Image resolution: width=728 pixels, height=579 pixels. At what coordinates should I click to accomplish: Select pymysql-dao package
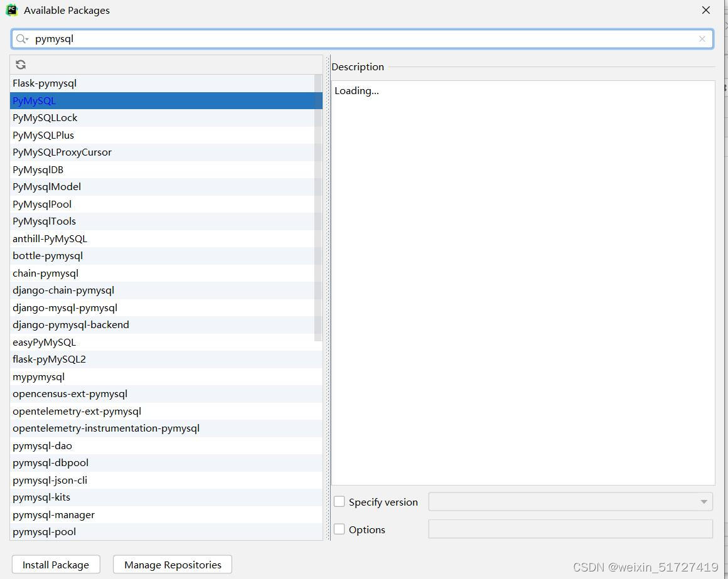166,446
